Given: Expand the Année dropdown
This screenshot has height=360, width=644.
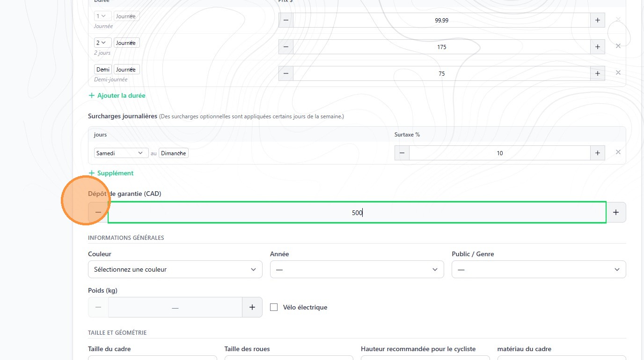Looking at the screenshot, I should tap(357, 269).
